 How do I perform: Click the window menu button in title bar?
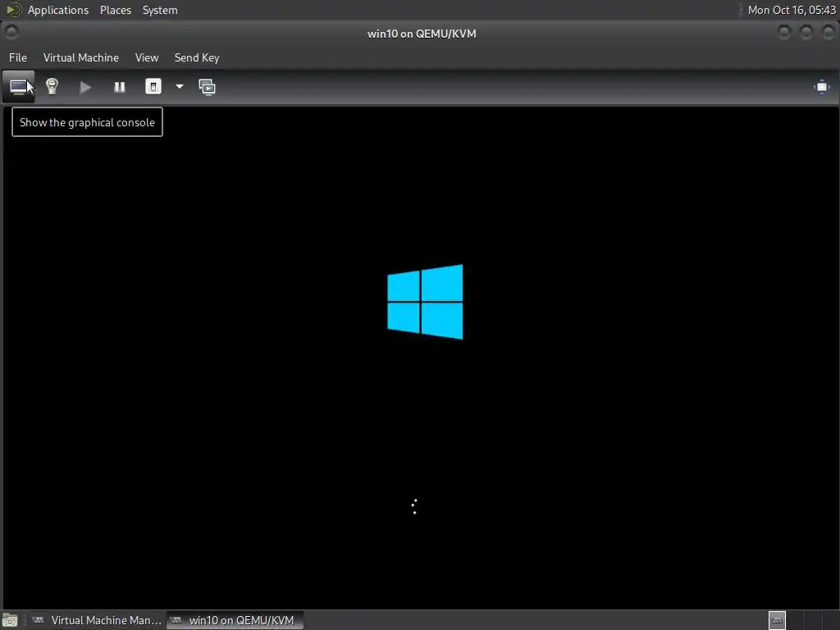click(x=11, y=33)
